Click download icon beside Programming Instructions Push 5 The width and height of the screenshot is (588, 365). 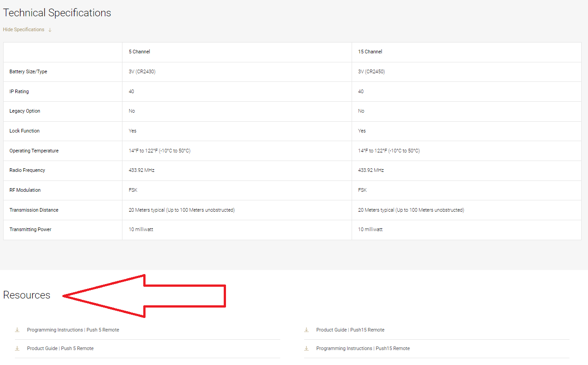click(17, 330)
